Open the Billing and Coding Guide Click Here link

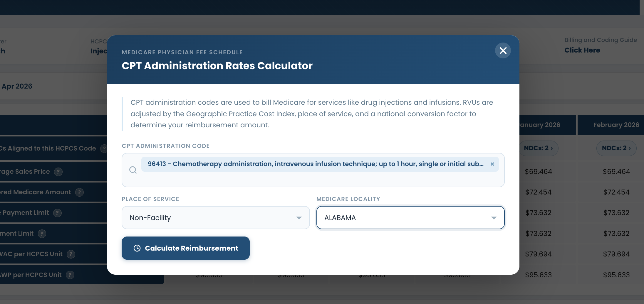(x=582, y=50)
